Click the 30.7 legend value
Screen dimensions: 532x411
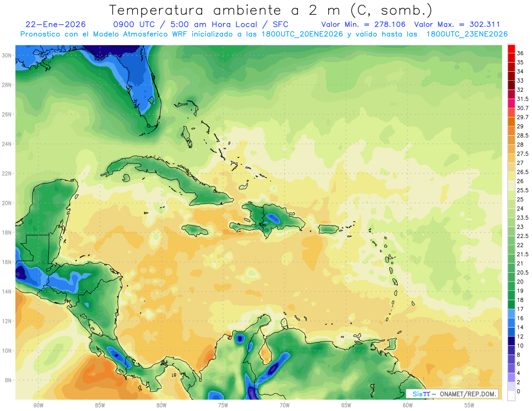click(523, 108)
